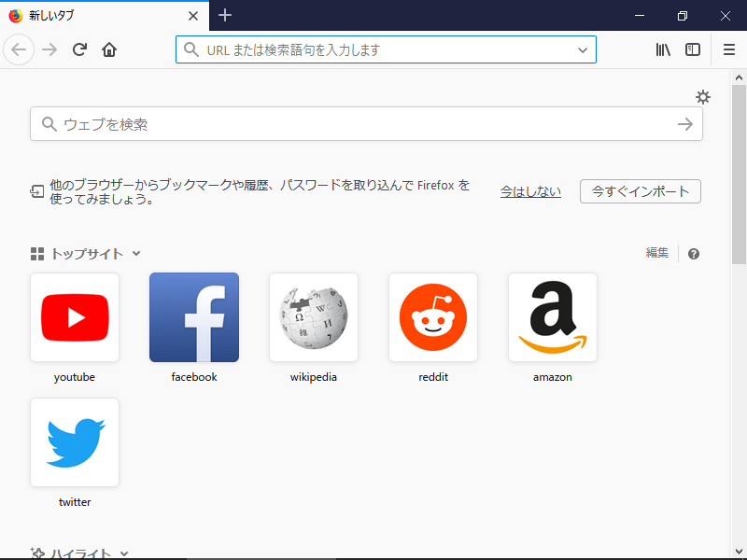Screen dimensions: 747x560
Task: Click 編集 to edit top sites
Action: (x=657, y=253)
